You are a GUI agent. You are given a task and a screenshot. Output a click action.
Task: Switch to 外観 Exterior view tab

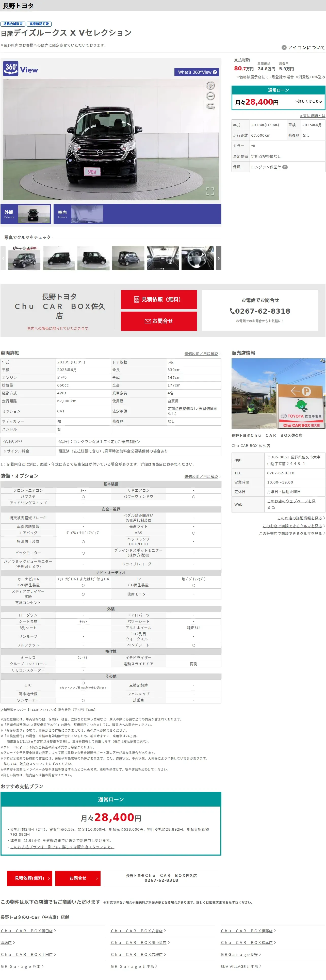click(26, 214)
